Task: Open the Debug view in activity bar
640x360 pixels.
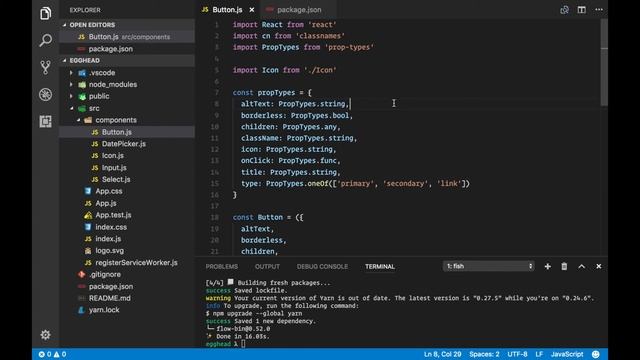Action: (x=46, y=94)
